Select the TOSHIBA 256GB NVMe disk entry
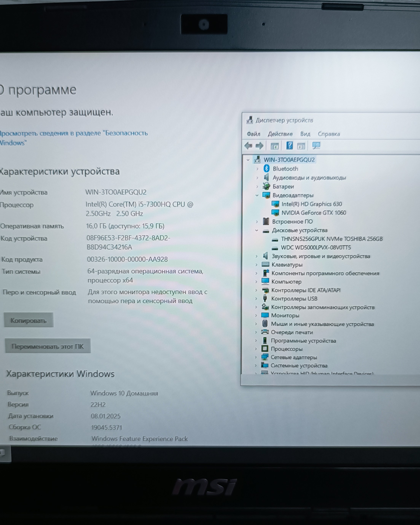This screenshot has width=420, height=525. pyautogui.click(x=331, y=239)
